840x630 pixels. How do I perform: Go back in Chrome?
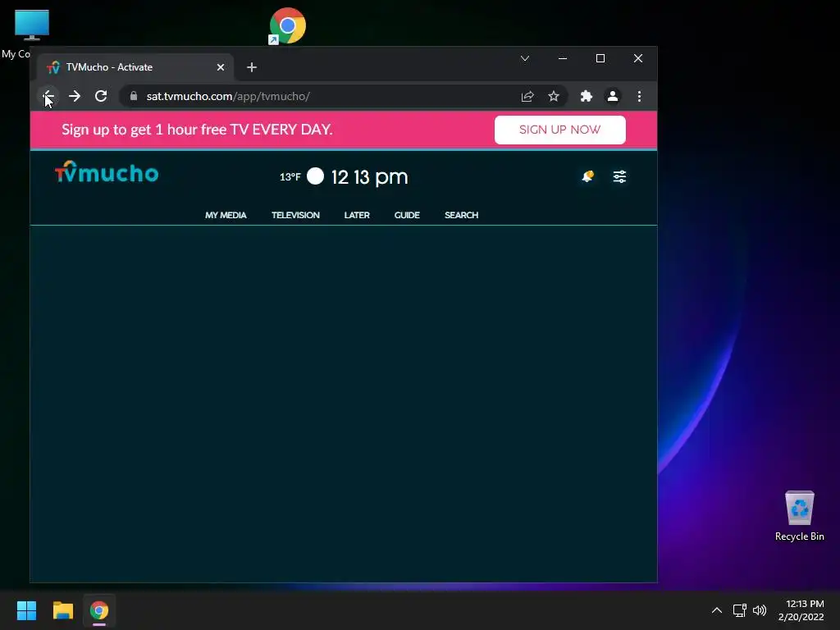48,97
